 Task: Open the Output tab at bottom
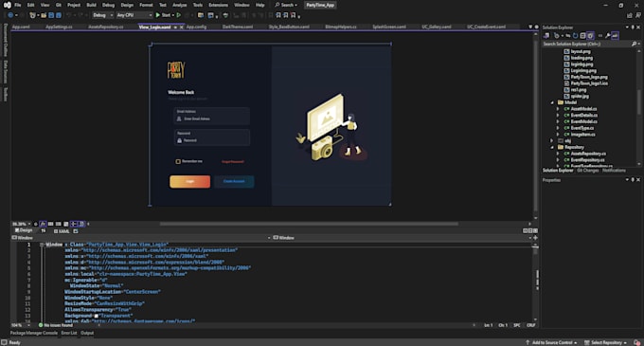click(87, 333)
